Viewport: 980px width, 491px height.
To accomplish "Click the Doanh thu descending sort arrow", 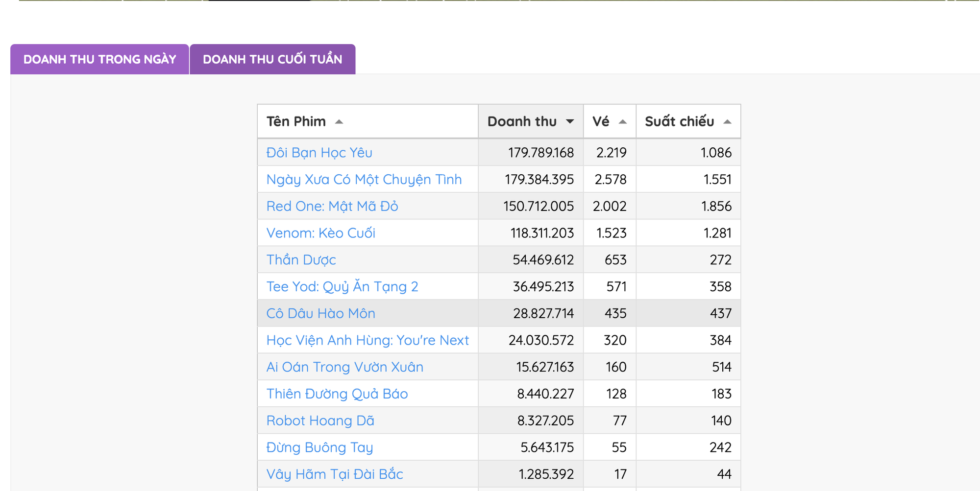I will click(570, 122).
